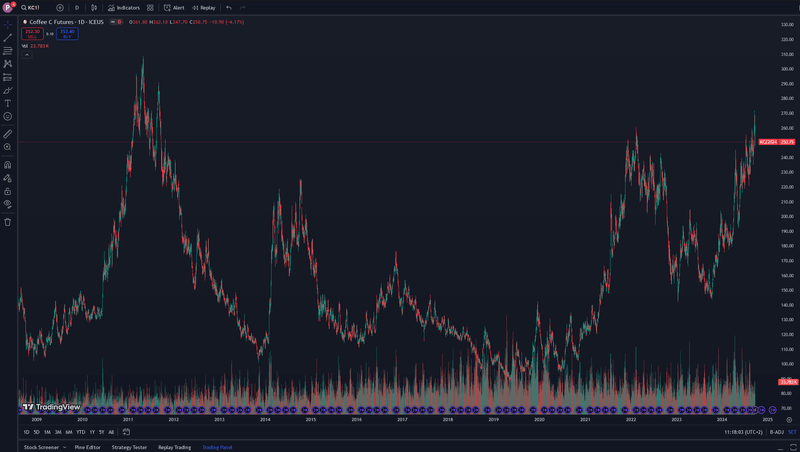Viewport: 800px width, 452px height.
Task: Minimize the bottom panel
Action: coord(781,448)
